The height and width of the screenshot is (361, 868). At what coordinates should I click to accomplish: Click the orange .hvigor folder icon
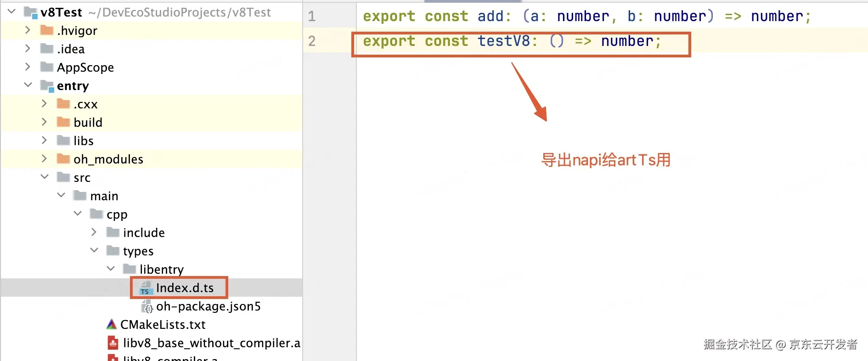click(47, 30)
